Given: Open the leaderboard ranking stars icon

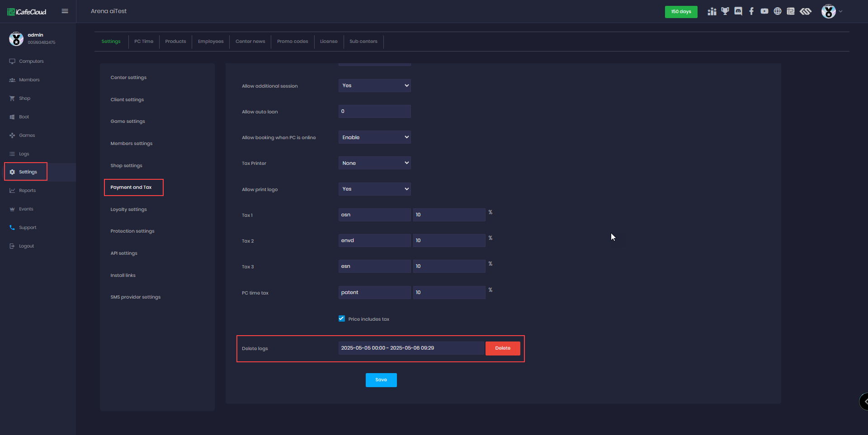Looking at the screenshot, I should point(712,11).
